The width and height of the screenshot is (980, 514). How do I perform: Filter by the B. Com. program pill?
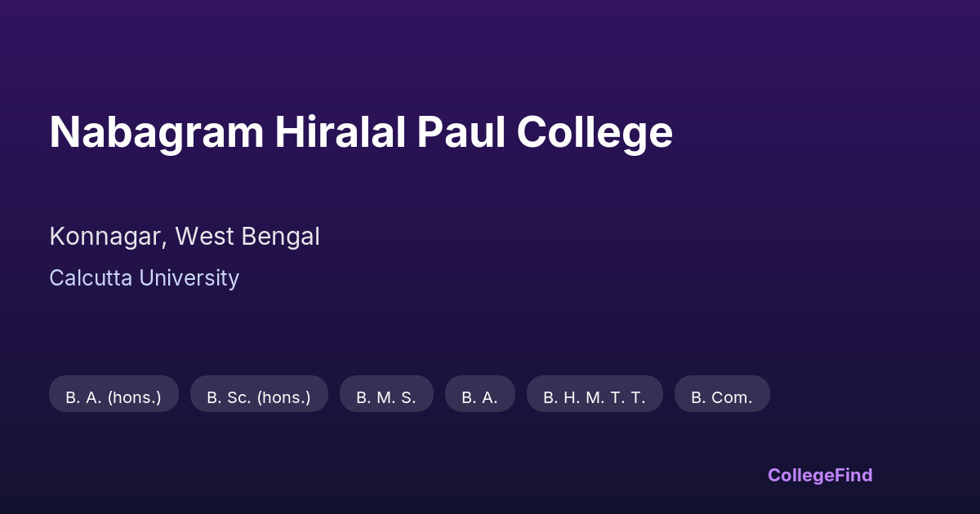(722, 394)
